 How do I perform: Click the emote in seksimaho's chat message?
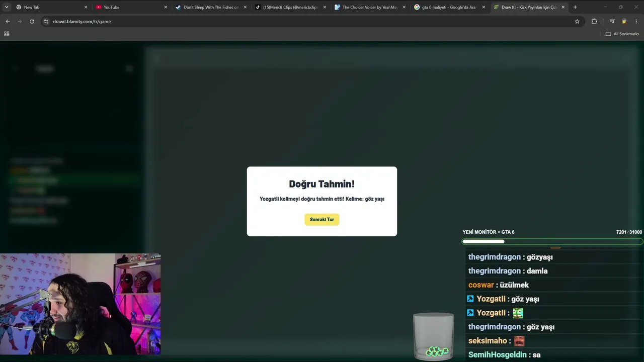(x=519, y=341)
